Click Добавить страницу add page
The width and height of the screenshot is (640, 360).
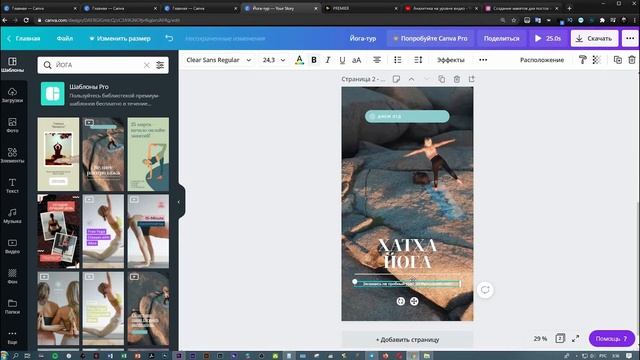tap(407, 340)
